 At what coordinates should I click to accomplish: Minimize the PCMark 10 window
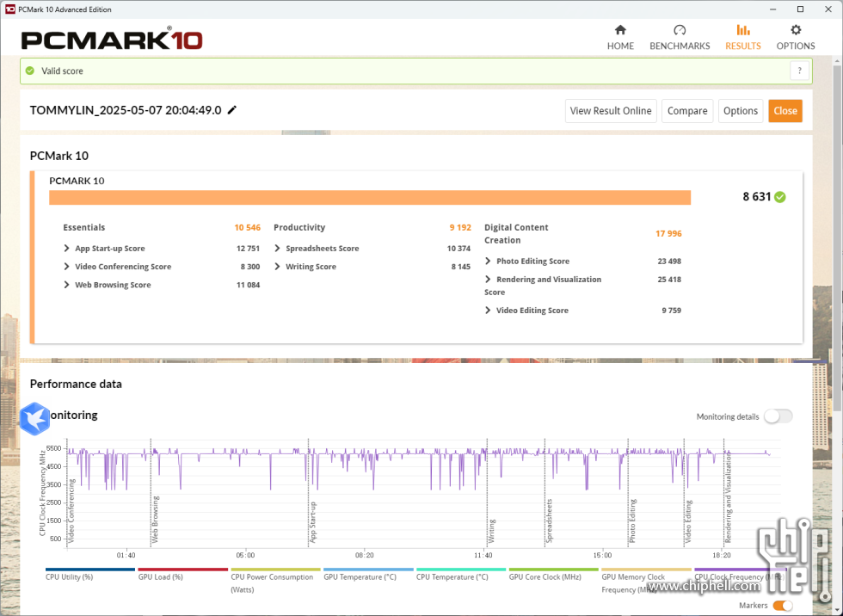point(773,9)
